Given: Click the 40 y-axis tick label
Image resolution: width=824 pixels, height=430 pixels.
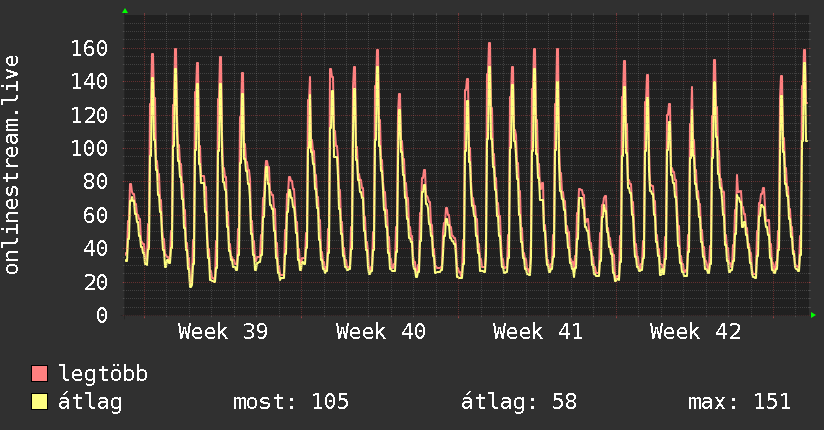Looking at the screenshot, I should (96, 249).
